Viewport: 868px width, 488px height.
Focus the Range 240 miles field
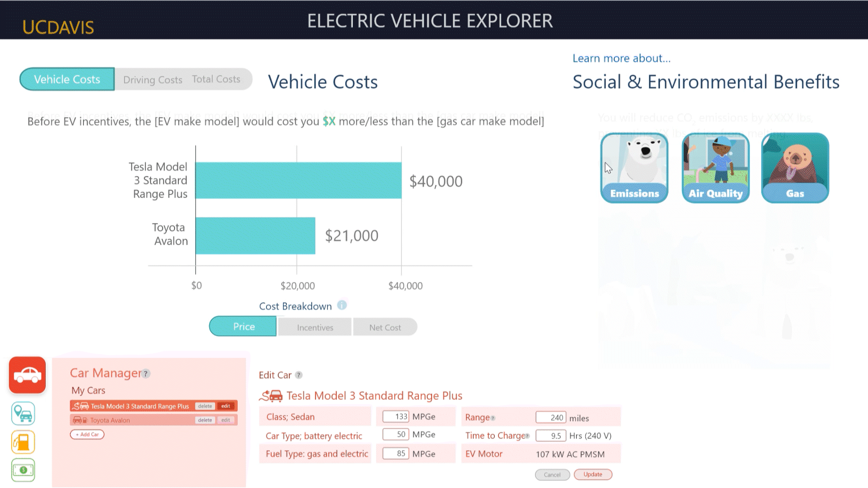tap(551, 418)
